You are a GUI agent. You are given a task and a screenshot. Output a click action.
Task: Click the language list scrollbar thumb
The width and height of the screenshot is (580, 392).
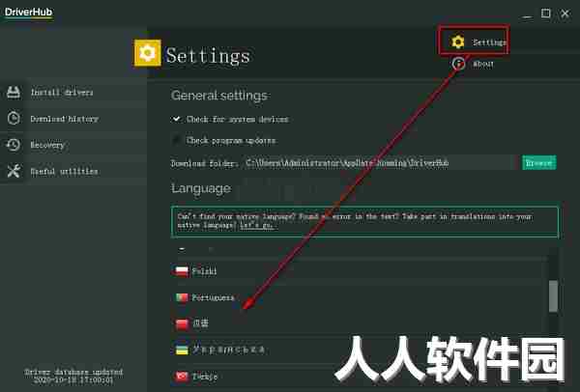point(553,296)
